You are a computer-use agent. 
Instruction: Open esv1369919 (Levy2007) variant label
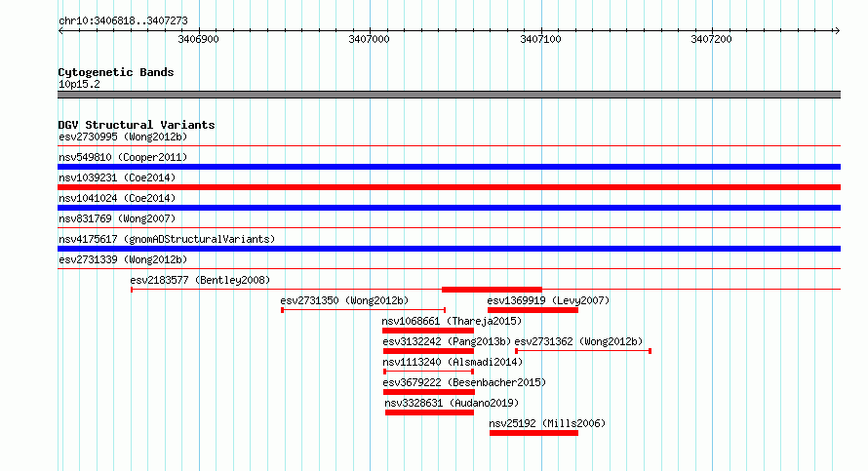click(548, 300)
